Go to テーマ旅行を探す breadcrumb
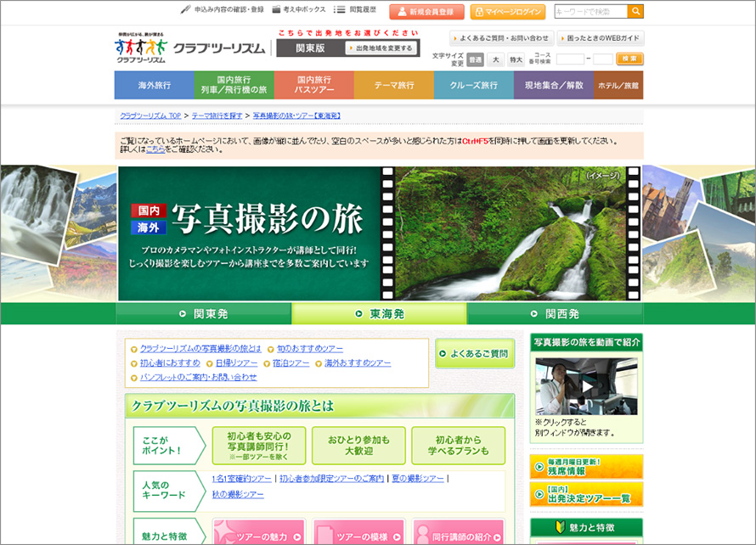The width and height of the screenshot is (756, 545). (x=217, y=115)
